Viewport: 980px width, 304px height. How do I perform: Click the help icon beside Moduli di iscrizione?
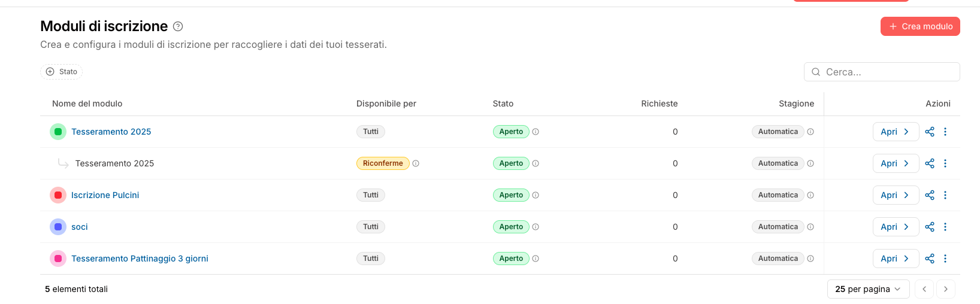pos(178,26)
